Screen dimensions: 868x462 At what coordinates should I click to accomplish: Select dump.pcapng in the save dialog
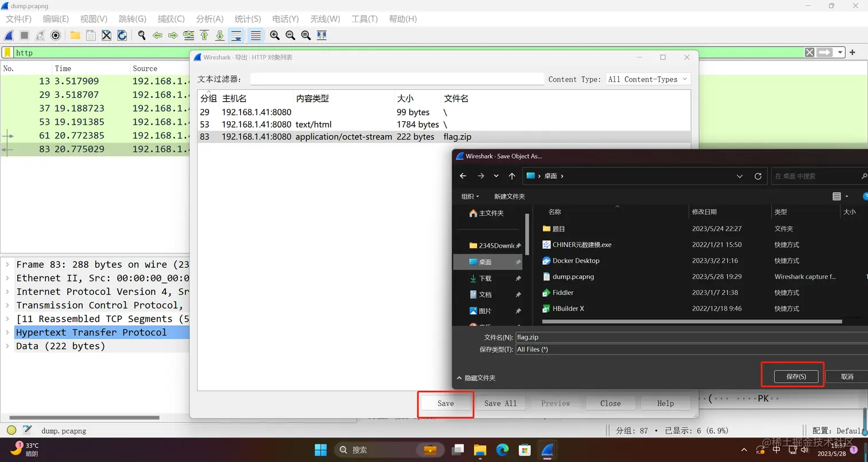[x=573, y=276]
